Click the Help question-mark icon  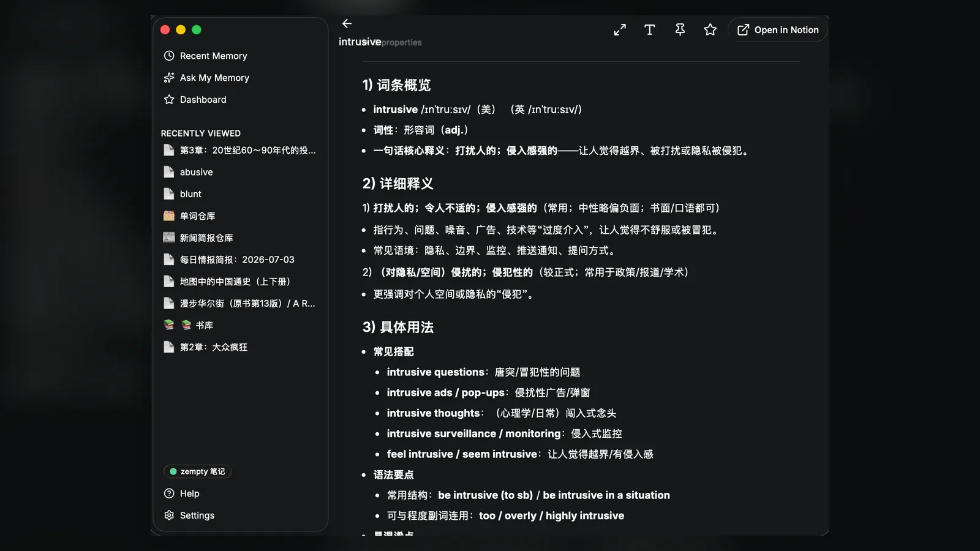(169, 493)
